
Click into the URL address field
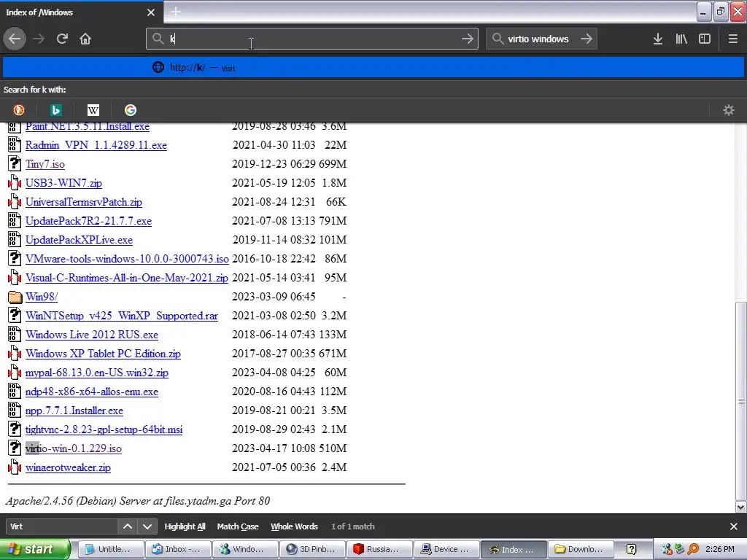(x=312, y=39)
